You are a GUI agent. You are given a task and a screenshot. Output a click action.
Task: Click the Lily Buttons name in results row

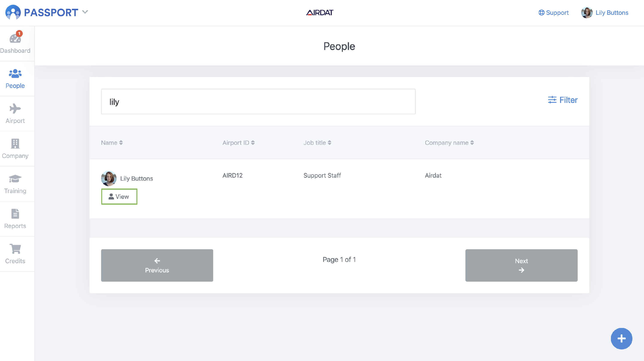(x=137, y=179)
